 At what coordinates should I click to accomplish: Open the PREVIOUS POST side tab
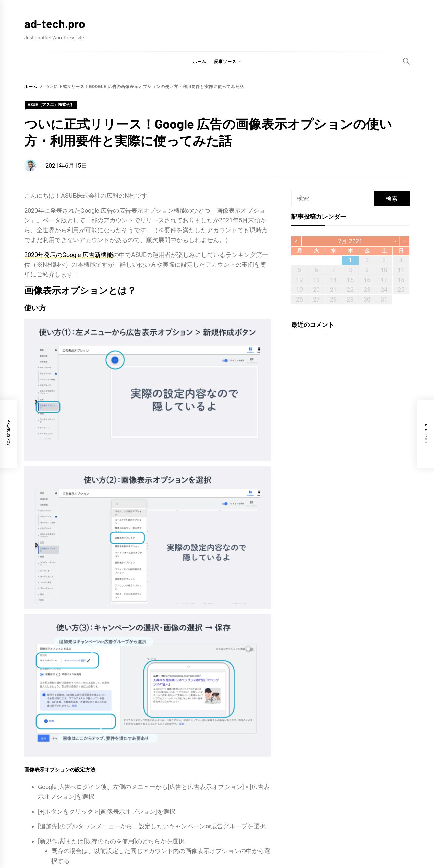click(8, 434)
